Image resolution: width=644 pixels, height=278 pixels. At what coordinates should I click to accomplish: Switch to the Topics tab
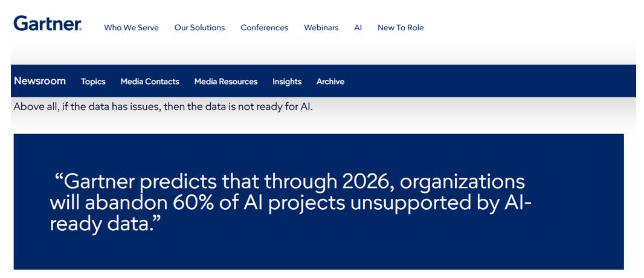(x=93, y=82)
